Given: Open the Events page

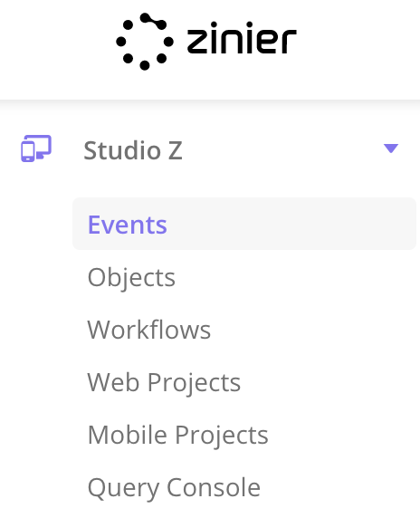Looking at the screenshot, I should click(x=127, y=225).
